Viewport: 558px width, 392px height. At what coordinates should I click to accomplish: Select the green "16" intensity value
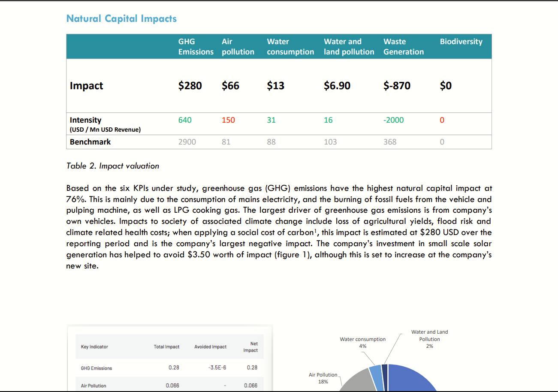coord(328,120)
